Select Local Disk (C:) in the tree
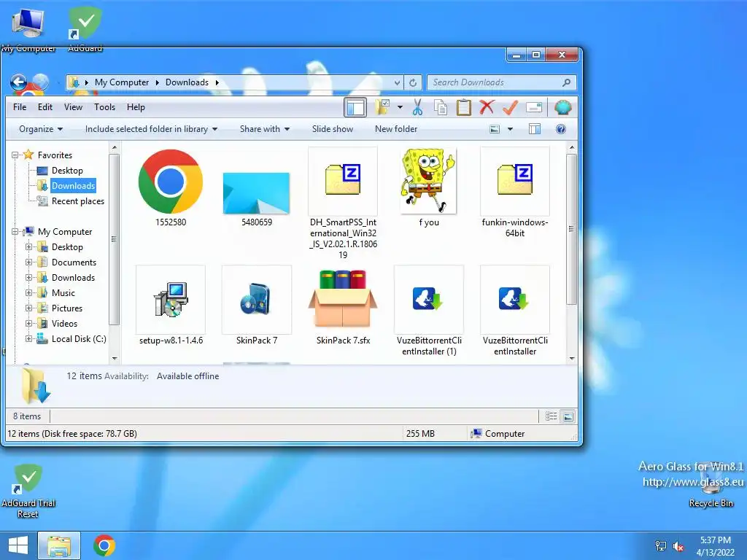The image size is (747, 560). (79, 338)
